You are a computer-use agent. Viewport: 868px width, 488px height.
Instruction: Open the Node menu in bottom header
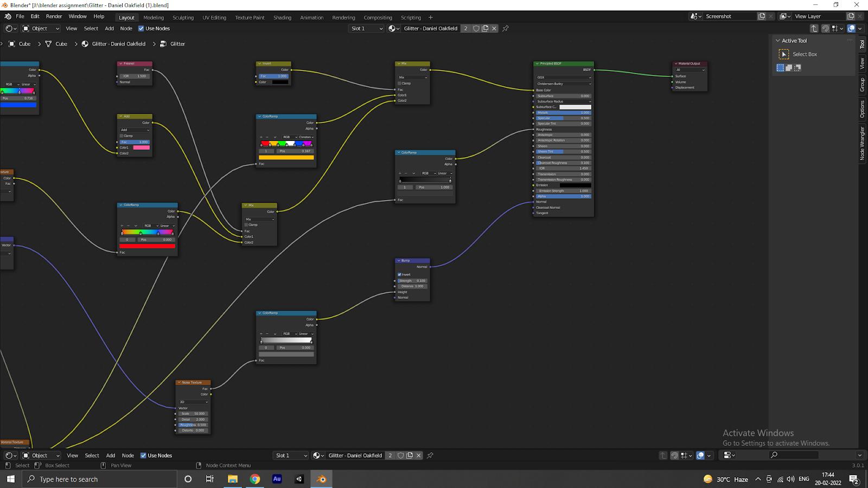(127, 455)
